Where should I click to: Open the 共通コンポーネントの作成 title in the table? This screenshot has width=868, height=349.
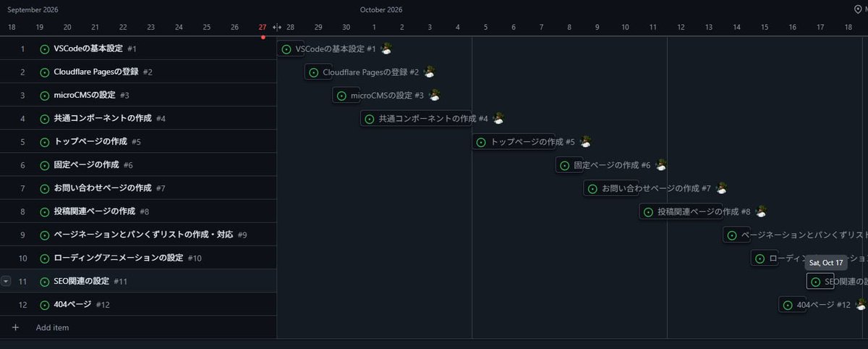pyautogui.click(x=103, y=118)
